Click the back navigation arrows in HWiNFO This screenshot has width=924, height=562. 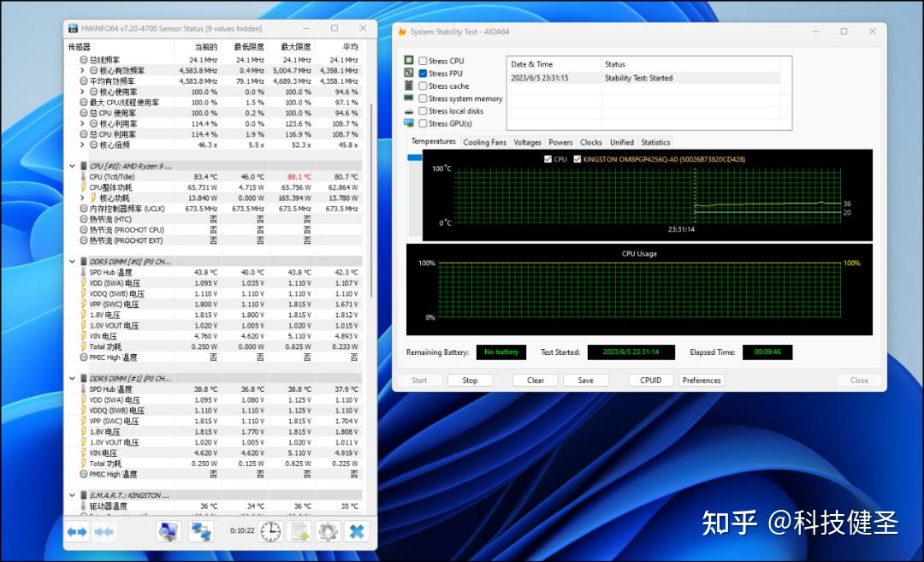tap(77, 531)
